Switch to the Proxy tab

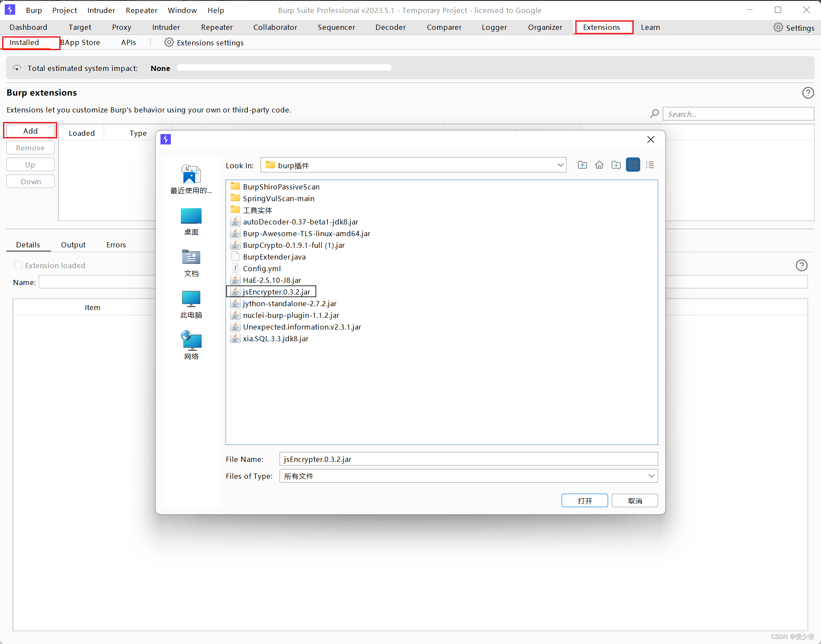click(x=122, y=27)
